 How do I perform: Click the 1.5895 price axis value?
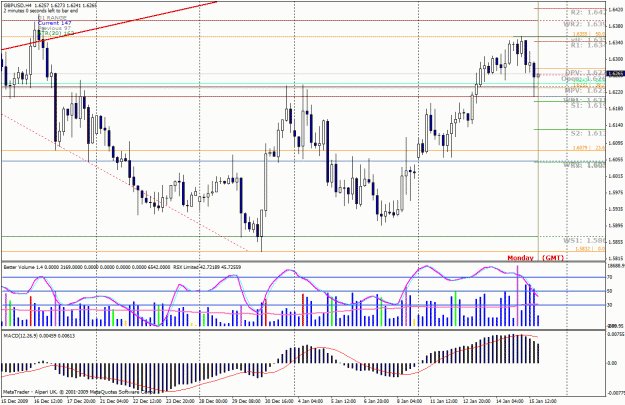pos(615,226)
